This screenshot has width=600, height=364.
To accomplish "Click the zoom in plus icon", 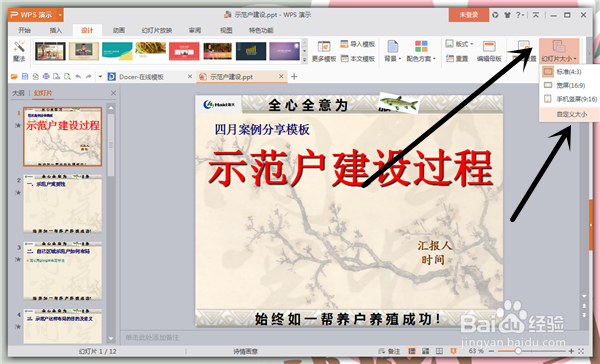I will [x=571, y=351].
